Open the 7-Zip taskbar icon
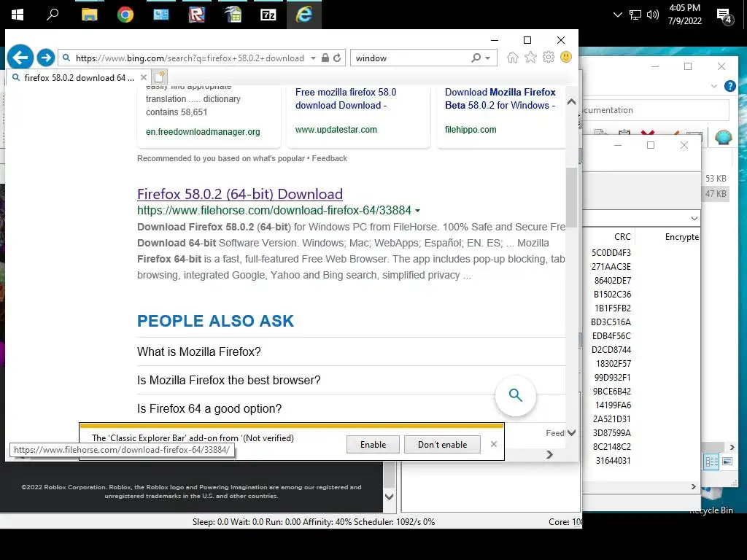The image size is (747, 560). (268, 15)
